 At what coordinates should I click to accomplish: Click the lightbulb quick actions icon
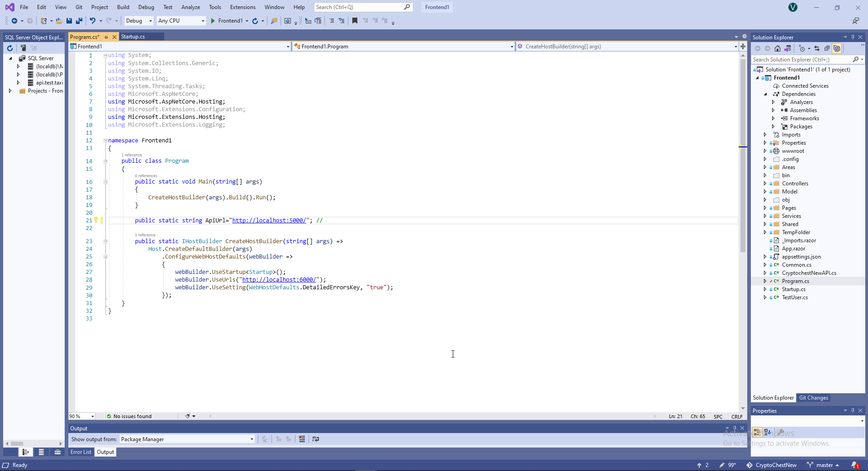(x=96, y=220)
